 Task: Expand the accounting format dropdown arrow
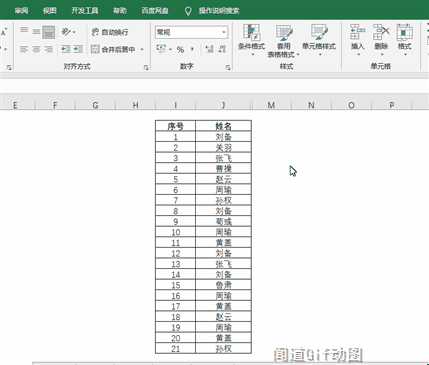click(170, 49)
